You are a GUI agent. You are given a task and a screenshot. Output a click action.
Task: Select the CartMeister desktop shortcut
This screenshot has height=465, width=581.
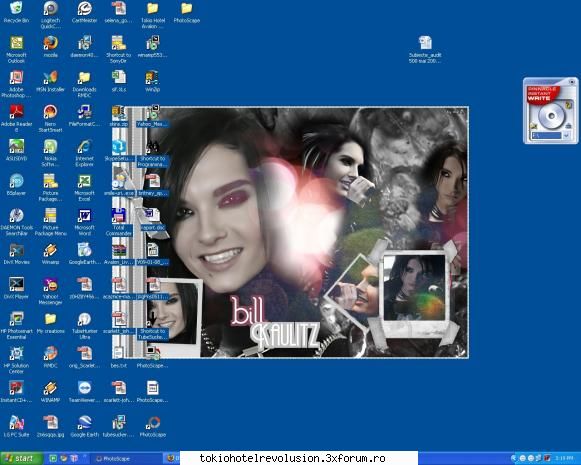84,12
